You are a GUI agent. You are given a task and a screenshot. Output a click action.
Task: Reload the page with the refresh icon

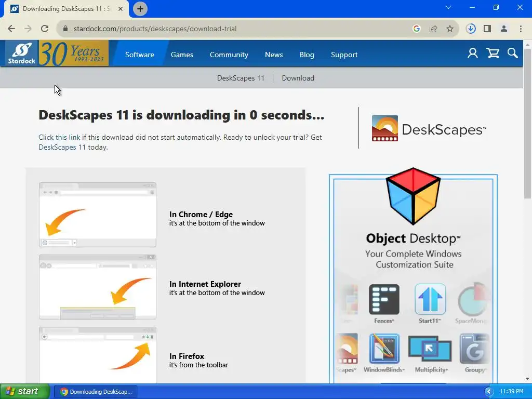pos(45,29)
